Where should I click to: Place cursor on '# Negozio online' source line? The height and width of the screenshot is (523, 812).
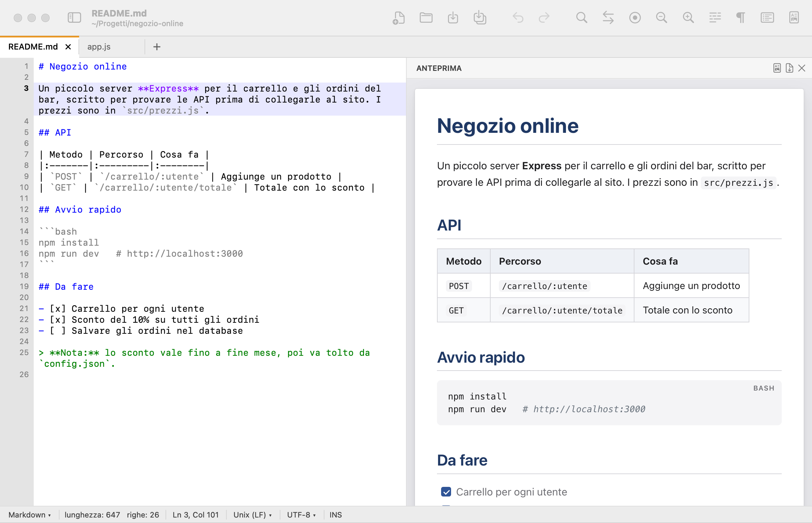pos(83,66)
